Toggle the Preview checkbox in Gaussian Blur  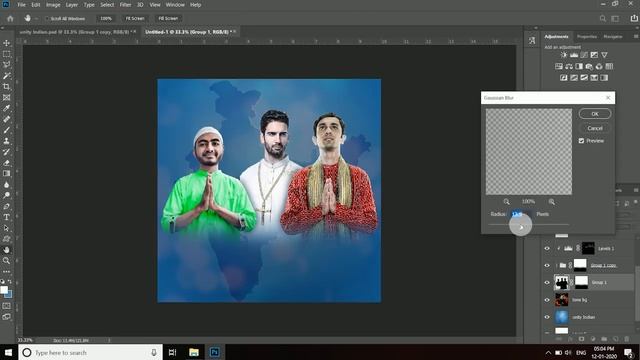(x=581, y=141)
